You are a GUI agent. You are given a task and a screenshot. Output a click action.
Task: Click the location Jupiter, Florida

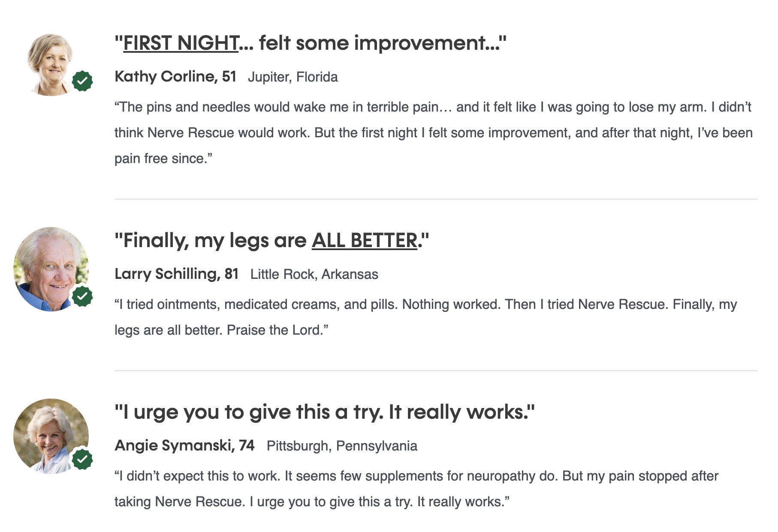(x=293, y=77)
